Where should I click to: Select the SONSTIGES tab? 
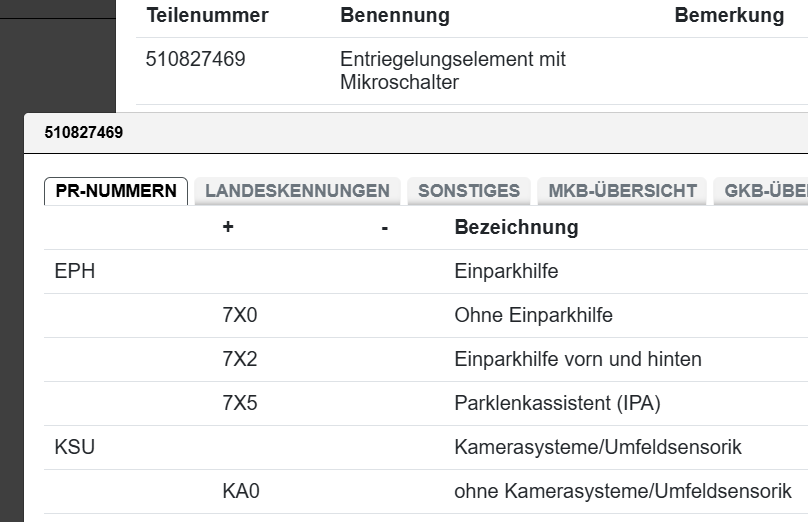[469, 191]
